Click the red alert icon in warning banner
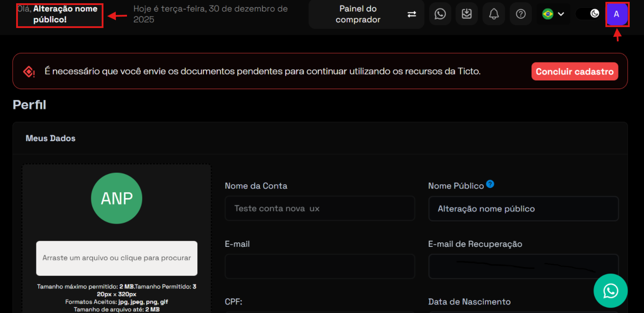Screen dimensions: 644x313 29,72
